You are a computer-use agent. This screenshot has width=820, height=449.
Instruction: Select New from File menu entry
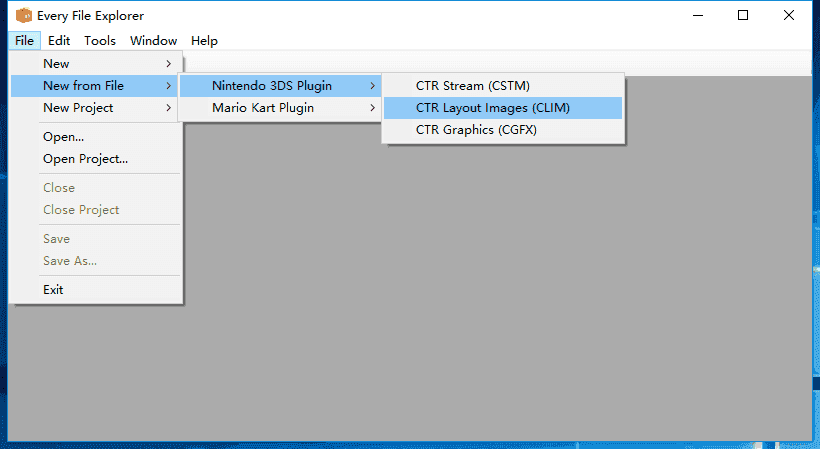click(96, 86)
